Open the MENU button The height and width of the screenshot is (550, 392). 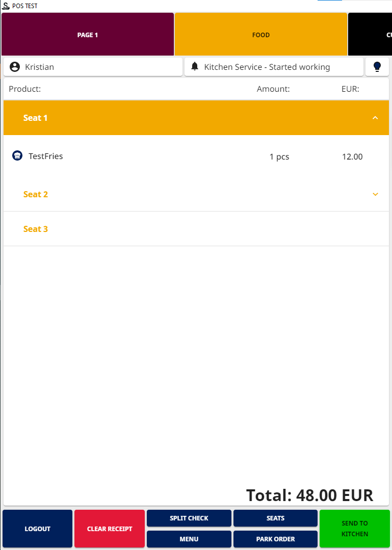pyautogui.click(x=189, y=539)
